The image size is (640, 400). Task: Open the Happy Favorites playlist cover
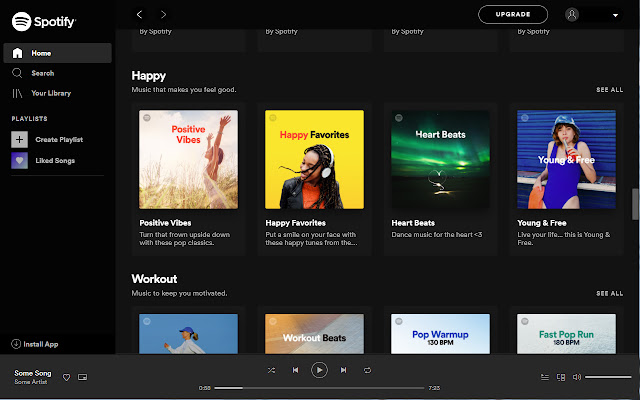pos(314,159)
